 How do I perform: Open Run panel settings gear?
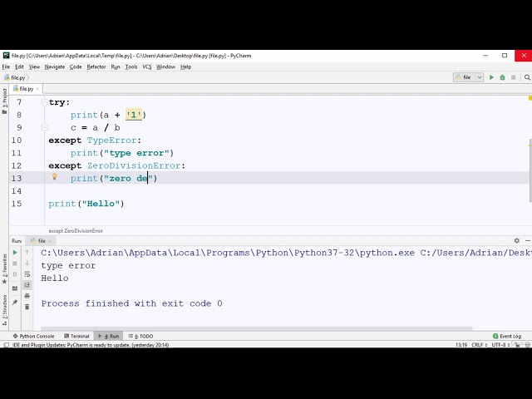(517, 240)
